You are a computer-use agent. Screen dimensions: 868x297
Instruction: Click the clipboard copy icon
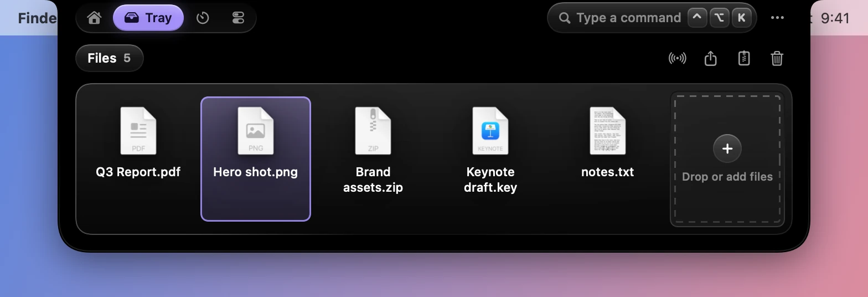click(744, 58)
